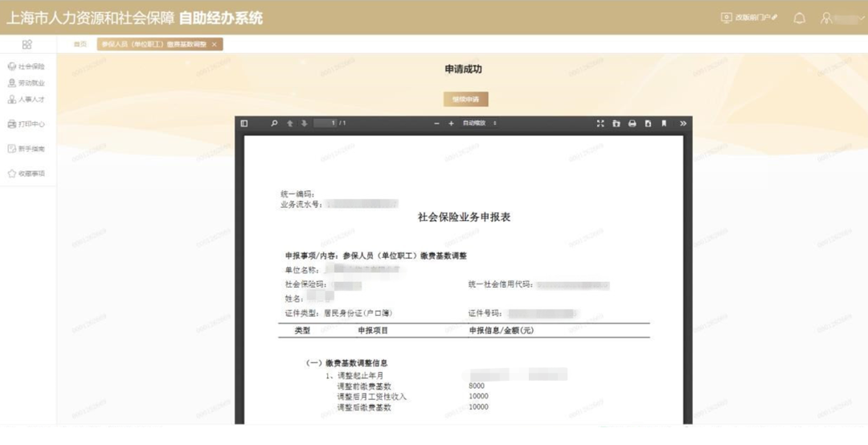Image resolution: width=868 pixels, height=445 pixels.
Task: Go to next page in PDF
Action: (304, 124)
